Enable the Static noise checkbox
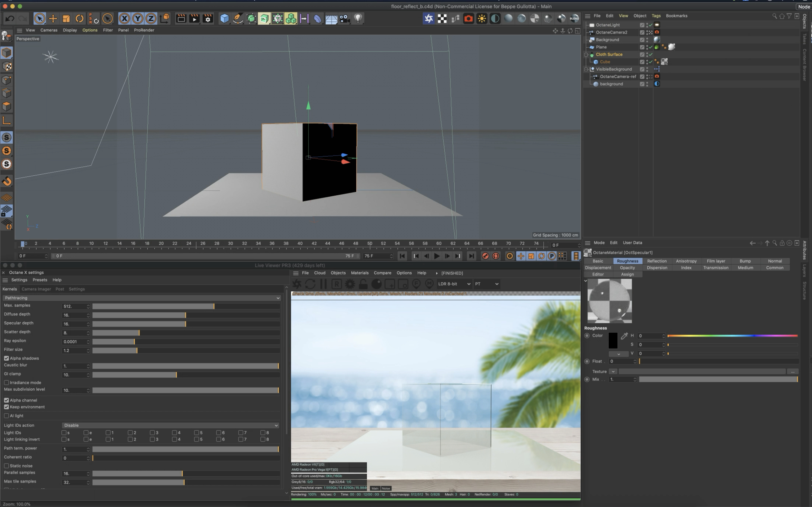The height and width of the screenshot is (507, 812). [7, 466]
